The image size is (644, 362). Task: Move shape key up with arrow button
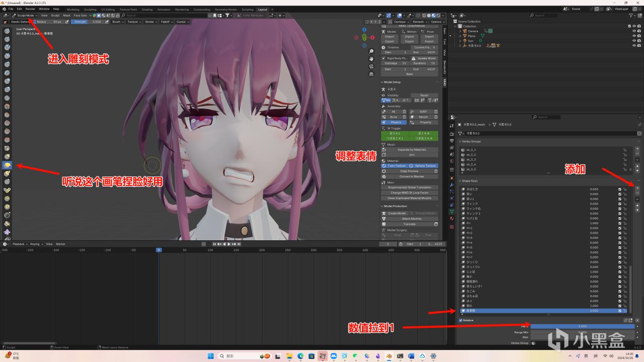[637, 205]
